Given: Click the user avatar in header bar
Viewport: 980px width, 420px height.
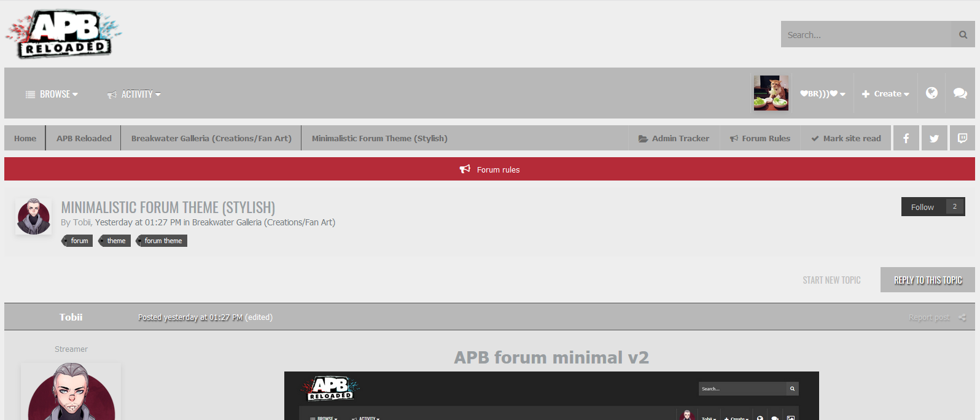Looking at the screenshot, I should click(771, 93).
